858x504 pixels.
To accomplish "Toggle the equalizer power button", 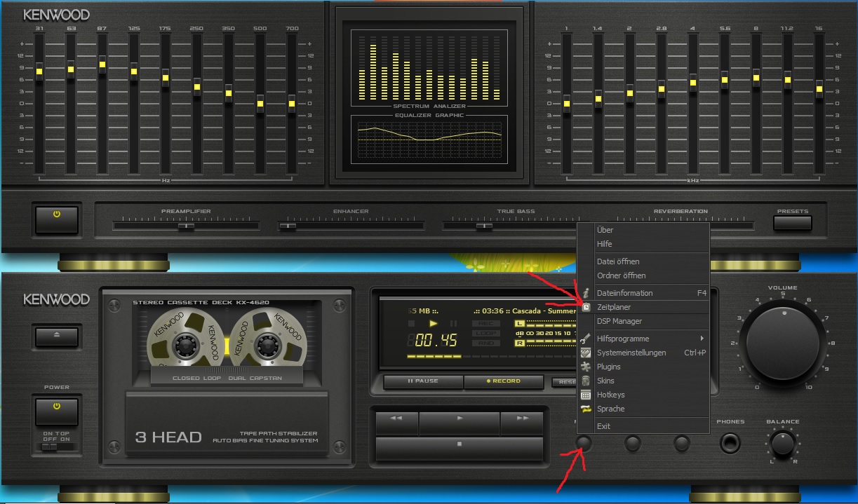I will pyautogui.click(x=57, y=219).
